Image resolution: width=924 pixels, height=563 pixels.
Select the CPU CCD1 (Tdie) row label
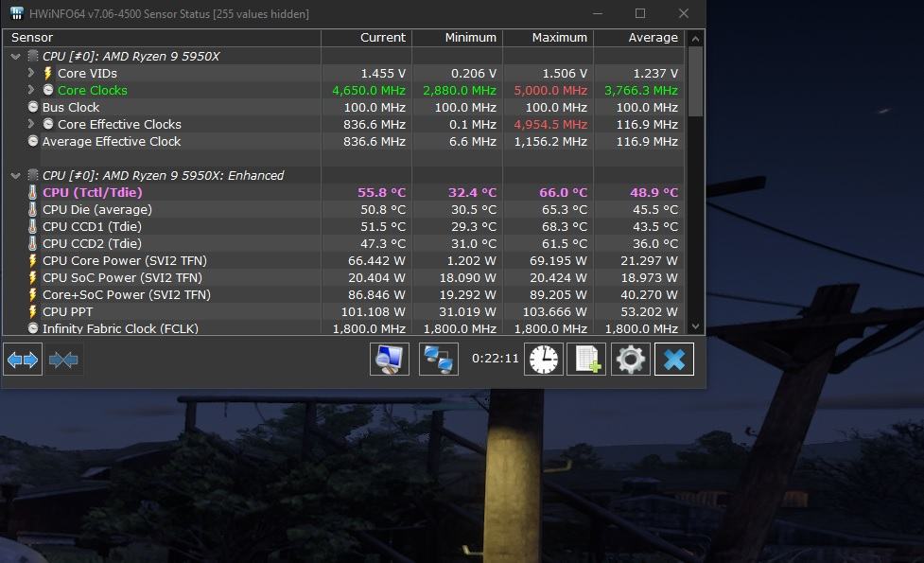(92, 226)
